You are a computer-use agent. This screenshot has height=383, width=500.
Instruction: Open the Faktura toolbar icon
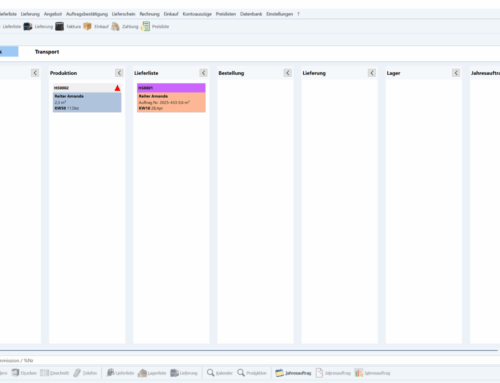coord(60,27)
